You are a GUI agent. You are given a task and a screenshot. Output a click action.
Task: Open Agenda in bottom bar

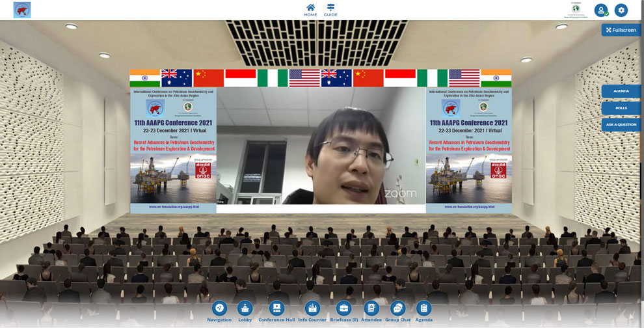point(424,312)
